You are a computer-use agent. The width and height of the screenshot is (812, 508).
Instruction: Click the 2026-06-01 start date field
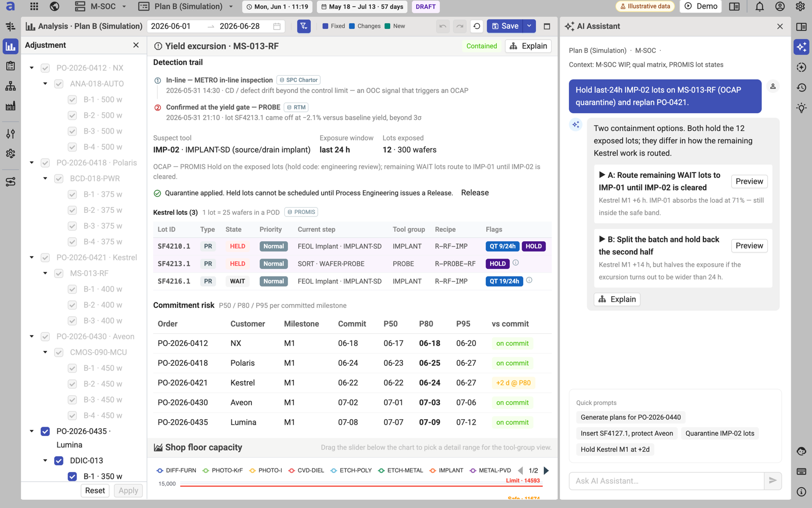tap(171, 26)
